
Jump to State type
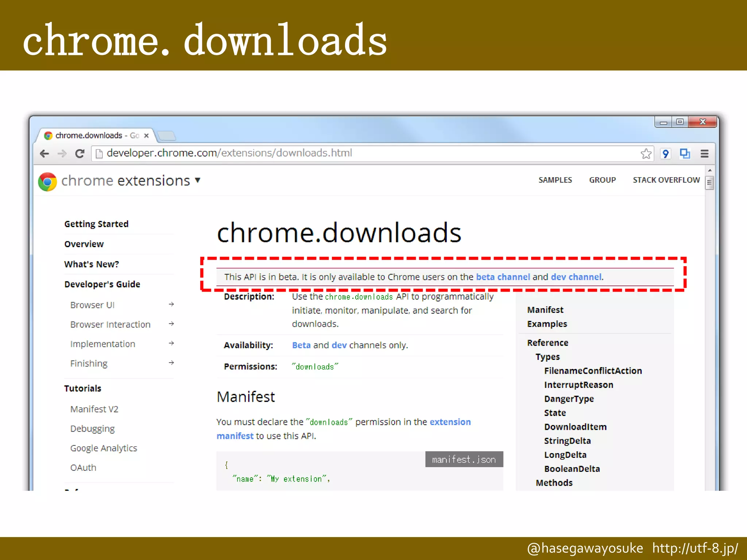(x=555, y=413)
